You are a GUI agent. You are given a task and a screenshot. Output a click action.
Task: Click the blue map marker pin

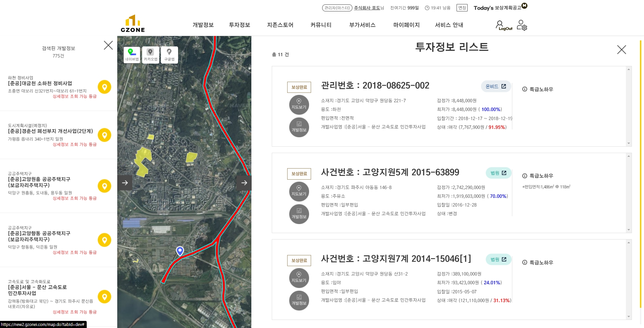[x=180, y=251]
